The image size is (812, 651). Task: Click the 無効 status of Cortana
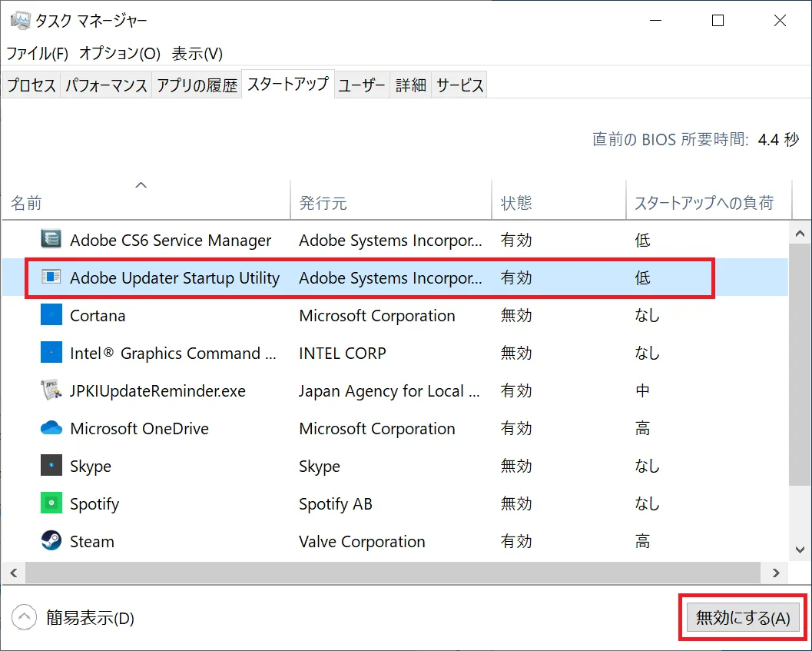pos(515,316)
